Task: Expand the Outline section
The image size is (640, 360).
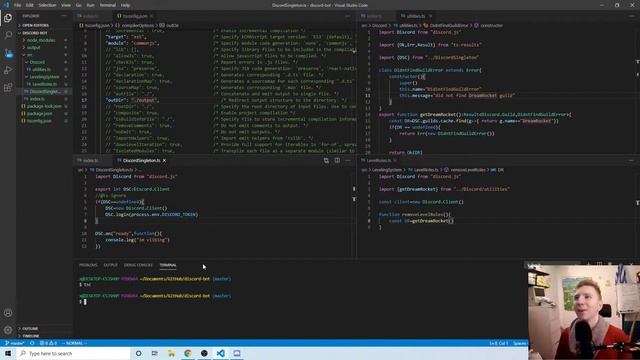Action: pos(30,329)
